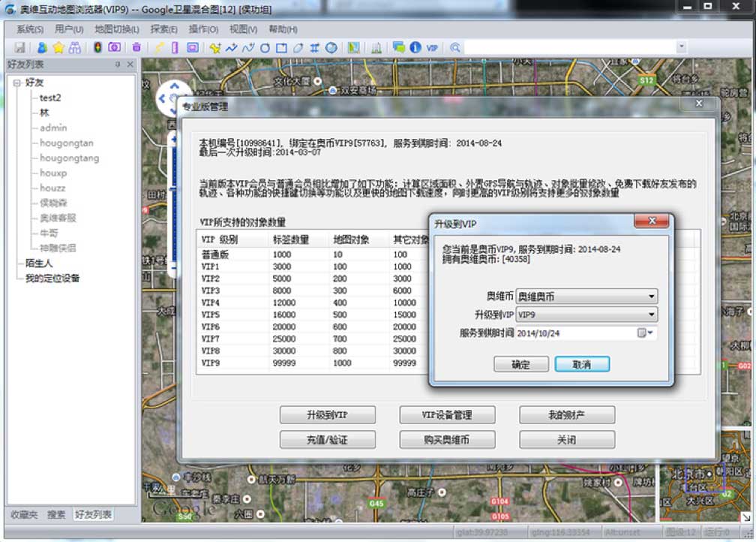Open the date picker for 服务到期时间

(x=645, y=333)
